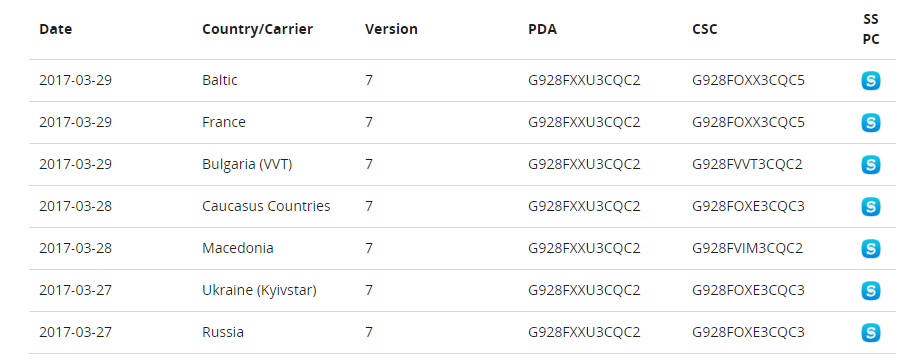Click the Date column header
913x360 pixels.
pyautogui.click(x=55, y=29)
